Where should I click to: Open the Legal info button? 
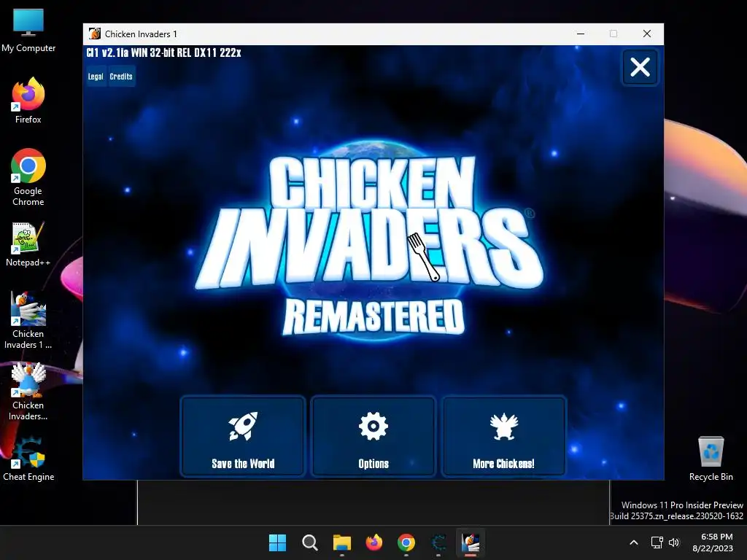tap(96, 77)
